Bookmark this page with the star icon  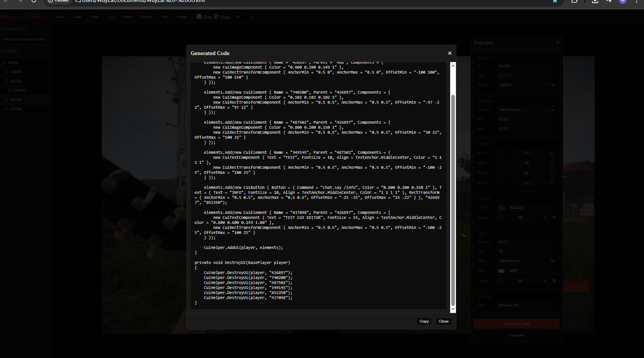pyautogui.click(x=555, y=1)
